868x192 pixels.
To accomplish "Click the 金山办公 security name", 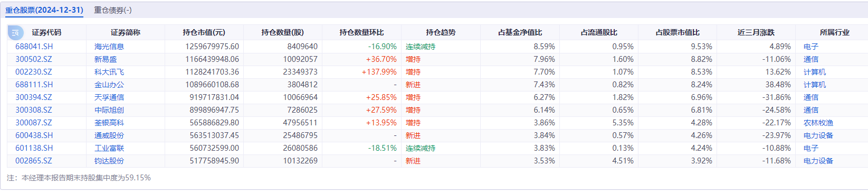I will click(x=109, y=85).
